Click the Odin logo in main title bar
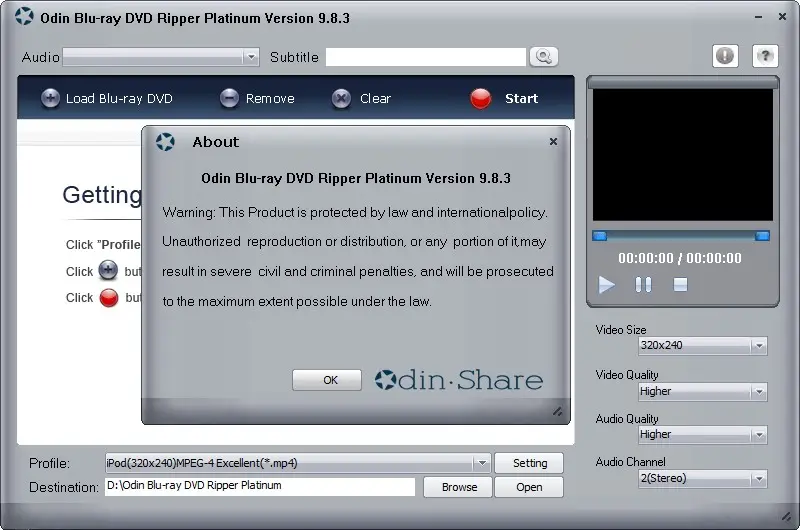The width and height of the screenshot is (800, 530). 24,16
